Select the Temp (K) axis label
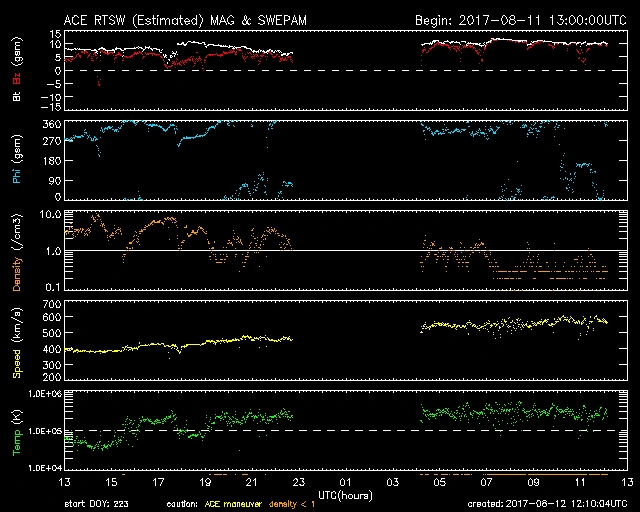Image resolution: width=640 pixels, height=512 pixels. tap(18, 432)
